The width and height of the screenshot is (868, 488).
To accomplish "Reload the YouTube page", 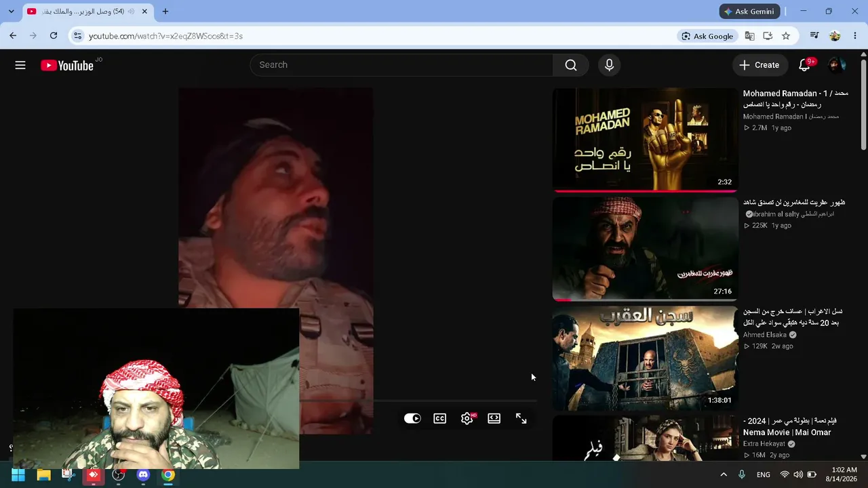I will pos(54,36).
